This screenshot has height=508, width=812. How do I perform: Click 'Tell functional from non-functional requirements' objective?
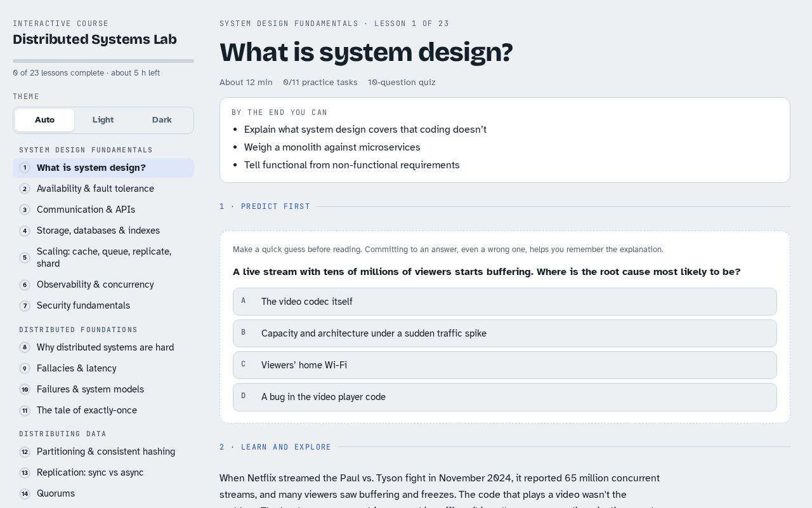point(352,165)
